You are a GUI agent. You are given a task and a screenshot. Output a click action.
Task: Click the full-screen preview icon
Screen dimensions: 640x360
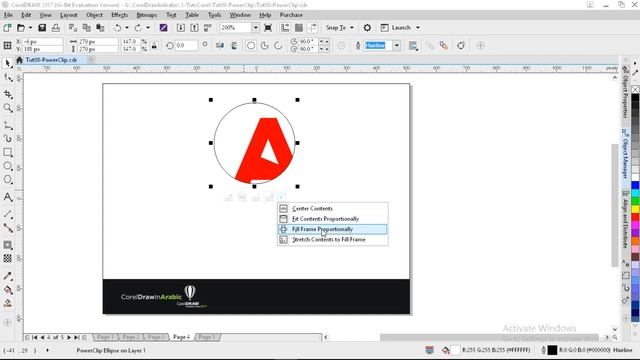click(x=268, y=28)
